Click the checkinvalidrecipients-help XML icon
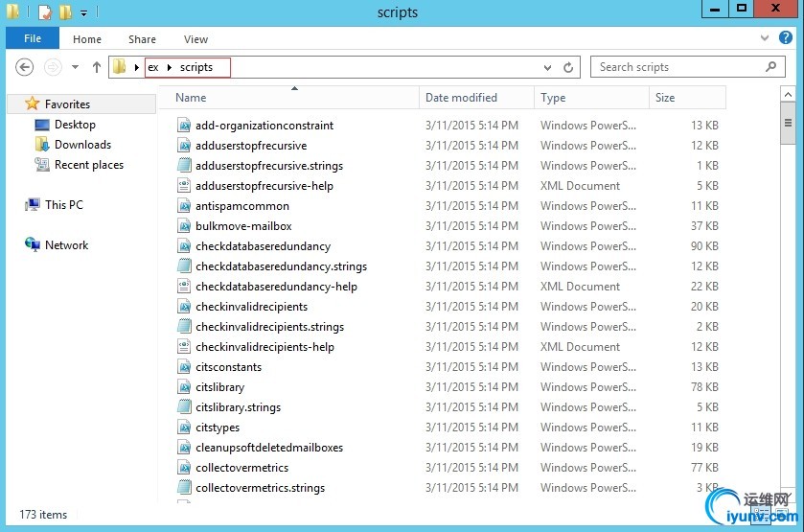This screenshot has width=804, height=532. point(184,346)
